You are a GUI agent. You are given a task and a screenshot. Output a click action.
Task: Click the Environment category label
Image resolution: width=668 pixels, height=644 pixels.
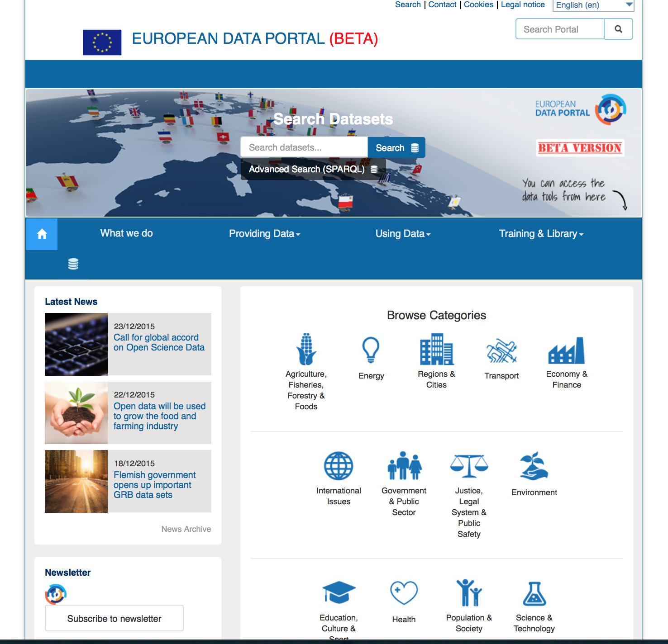click(x=534, y=492)
